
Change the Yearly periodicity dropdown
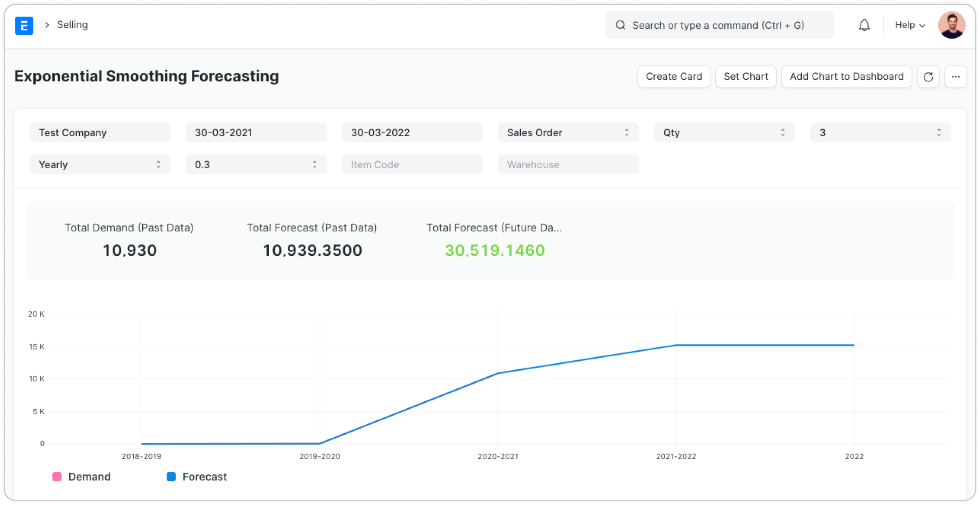pyautogui.click(x=100, y=165)
